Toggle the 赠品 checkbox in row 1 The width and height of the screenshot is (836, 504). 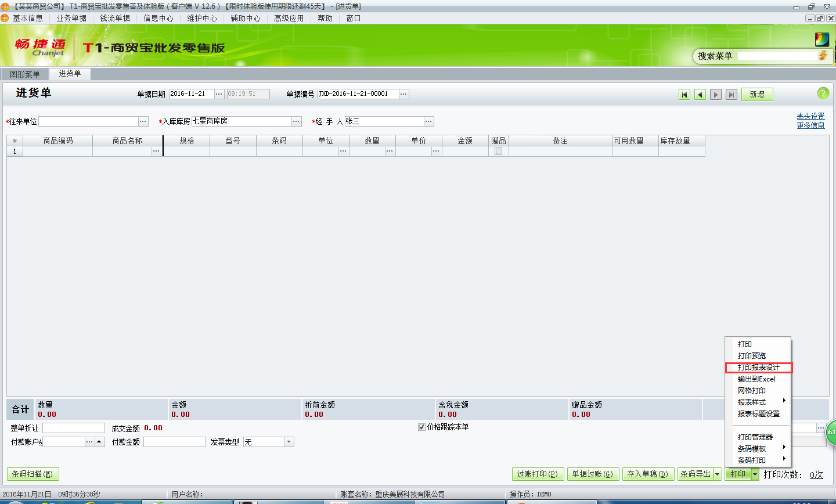point(498,150)
